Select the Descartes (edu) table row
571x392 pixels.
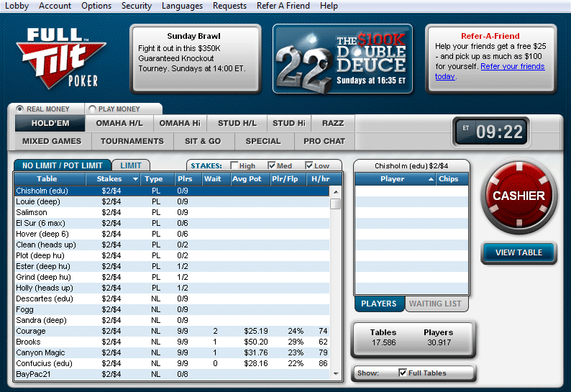[x=172, y=298]
